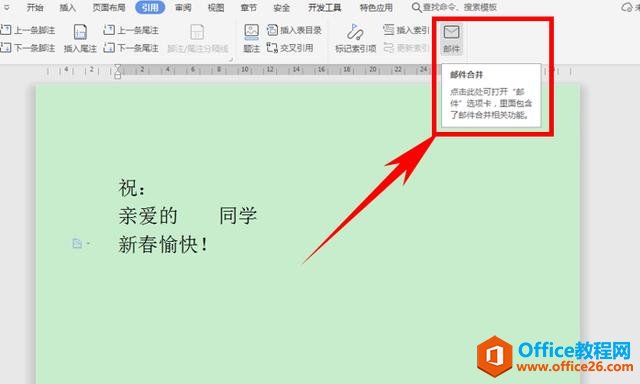Click the paste options icon beside the text
The image size is (640, 384).
(77, 244)
